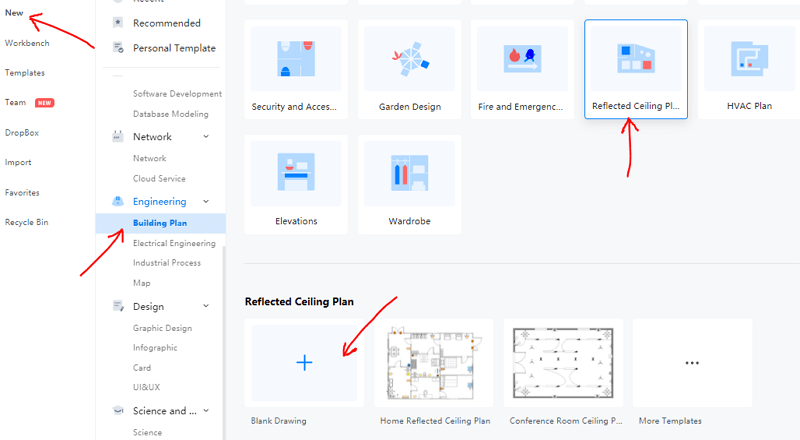Click the three-dots More Templates icon
Image resolution: width=800 pixels, height=440 pixels.
tap(692, 363)
